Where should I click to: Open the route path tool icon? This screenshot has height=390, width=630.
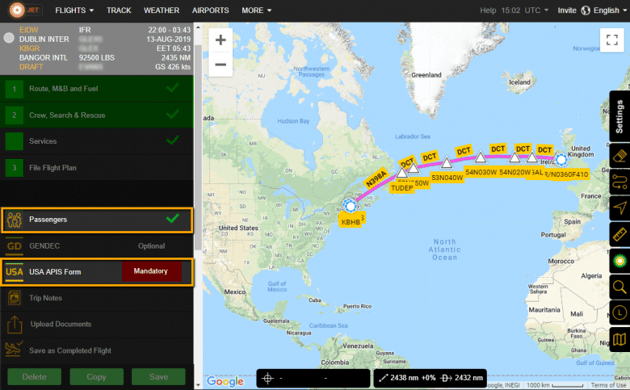click(620, 182)
